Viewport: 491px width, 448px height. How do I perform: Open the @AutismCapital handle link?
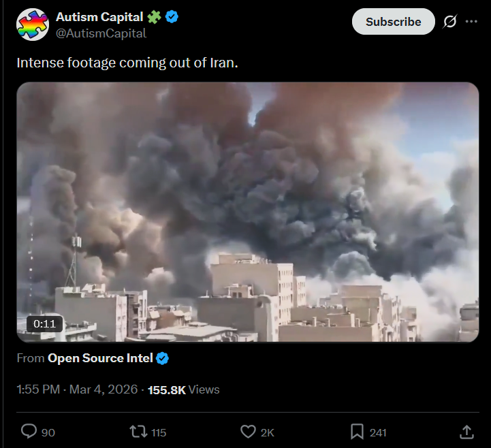point(101,33)
